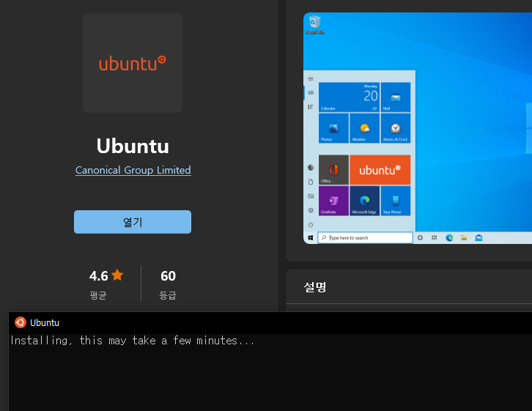Click the 등급 label under 60
The height and width of the screenshot is (411, 532).
(x=168, y=295)
